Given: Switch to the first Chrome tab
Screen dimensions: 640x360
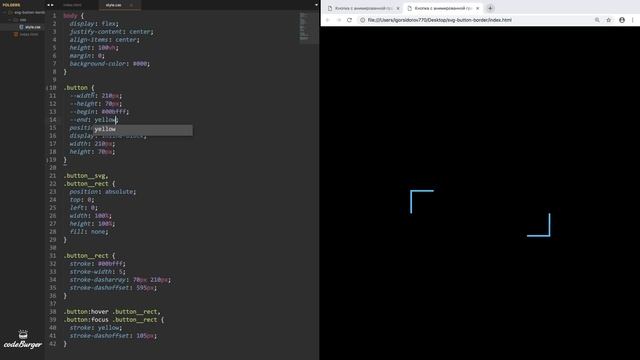Looking at the screenshot, I should coord(363,8).
